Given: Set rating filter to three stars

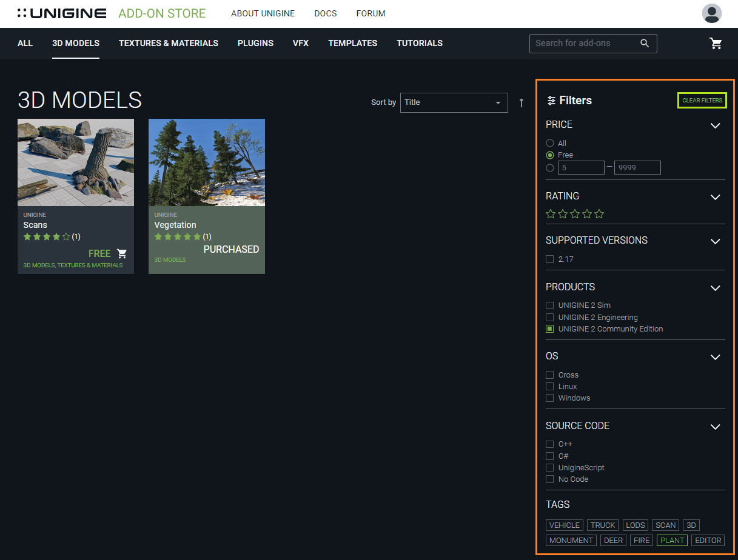Looking at the screenshot, I should [575, 214].
